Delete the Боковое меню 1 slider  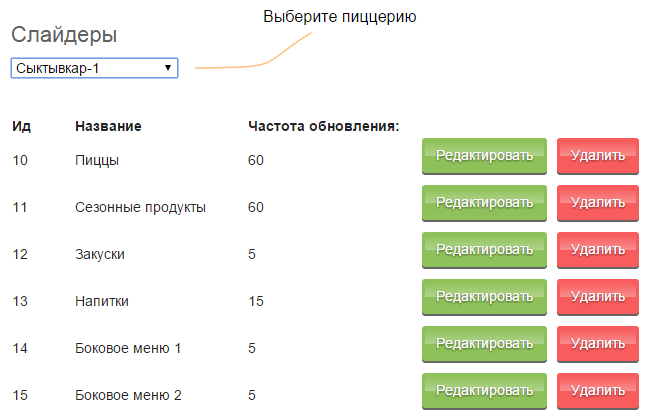point(598,344)
